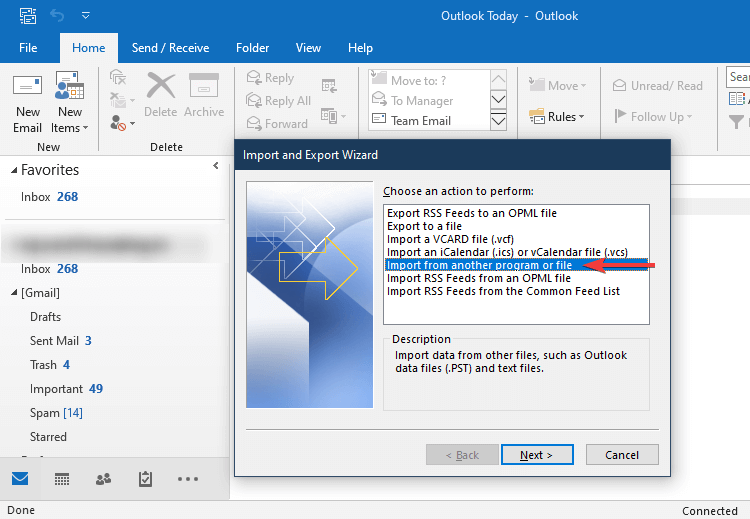This screenshot has height=519, width=750.
Task: Click the Delete X icon
Action: click(x=161, y=86)
